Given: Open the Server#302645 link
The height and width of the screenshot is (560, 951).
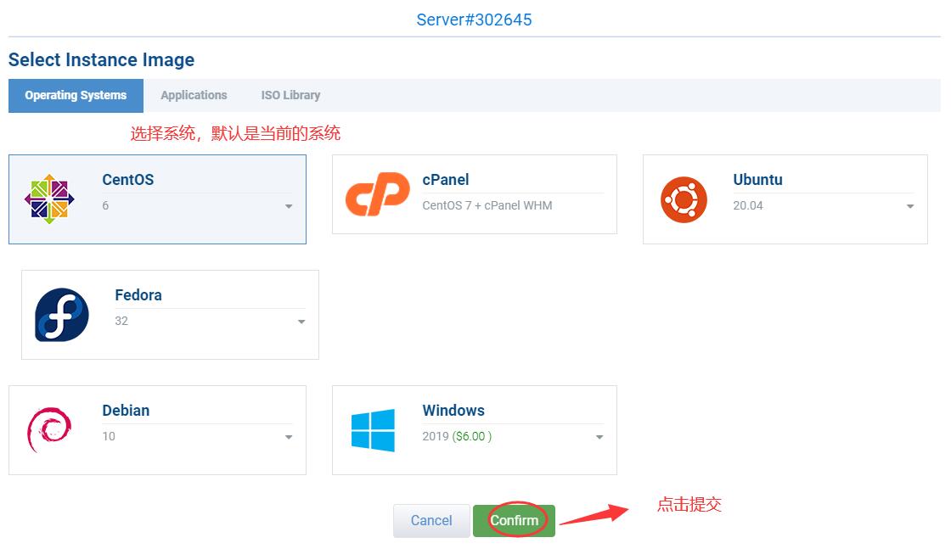Looking at the screenshot, I should (x=475, y=20).
